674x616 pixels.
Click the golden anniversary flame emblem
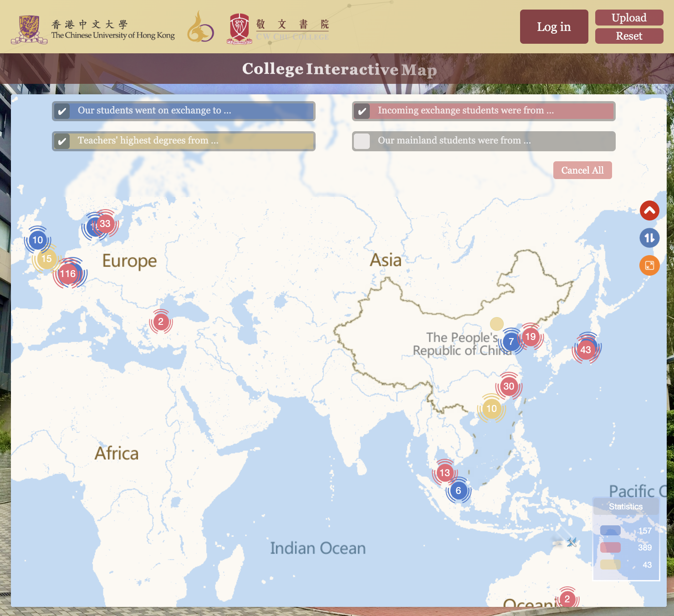tap(200, 27)
